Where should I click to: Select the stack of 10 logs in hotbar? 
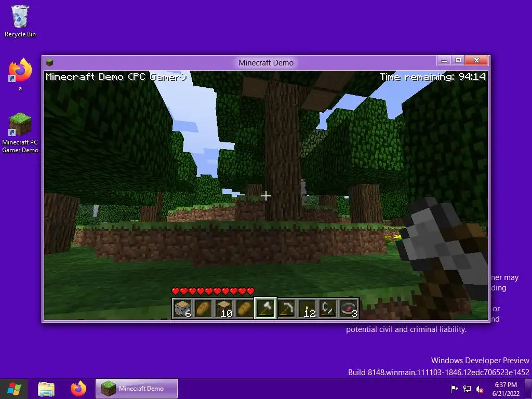pyautogui.click(x=224, y=309)
